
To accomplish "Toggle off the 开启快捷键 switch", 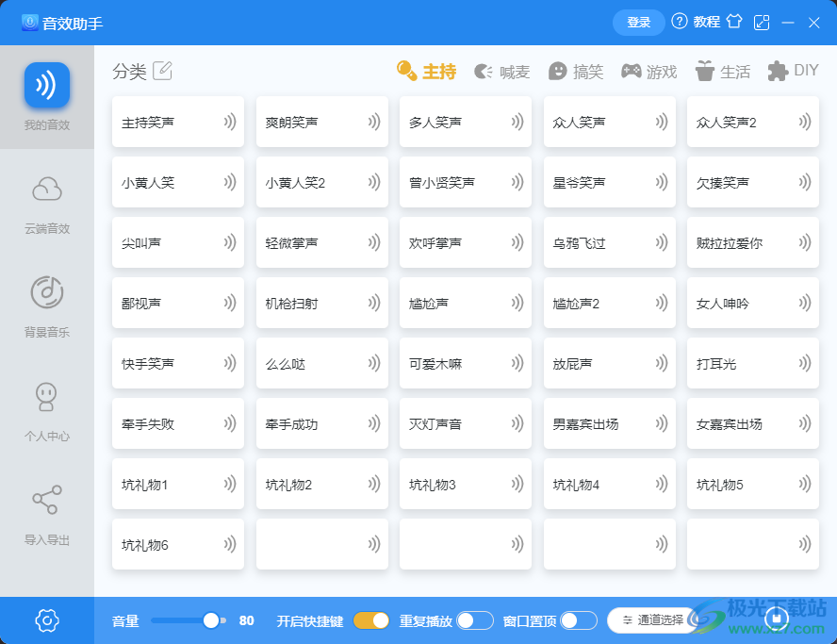I will 370,620.
